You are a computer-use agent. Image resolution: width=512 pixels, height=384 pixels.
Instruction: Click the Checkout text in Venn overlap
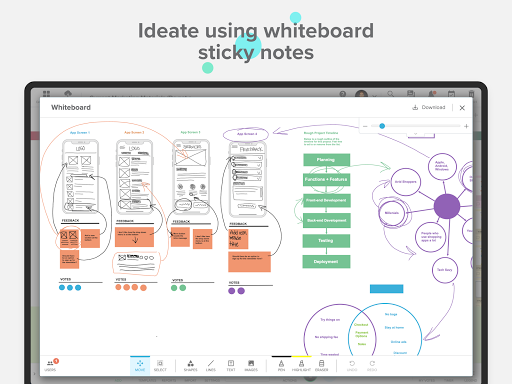(x=361, y=324)
